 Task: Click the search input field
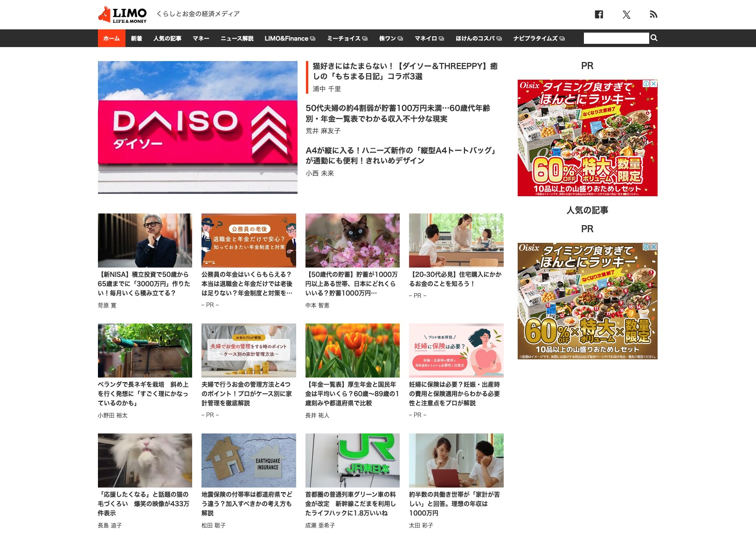615,38
